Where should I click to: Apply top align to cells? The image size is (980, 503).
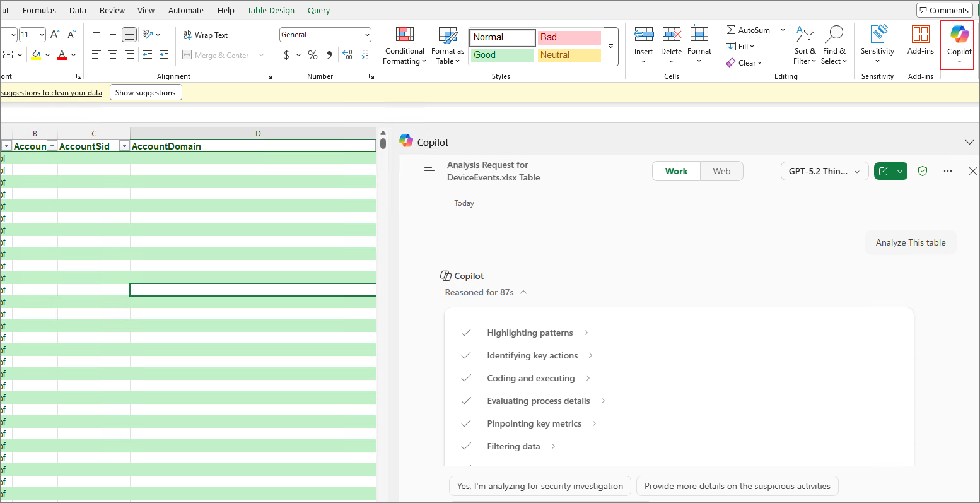coord(96,35)
